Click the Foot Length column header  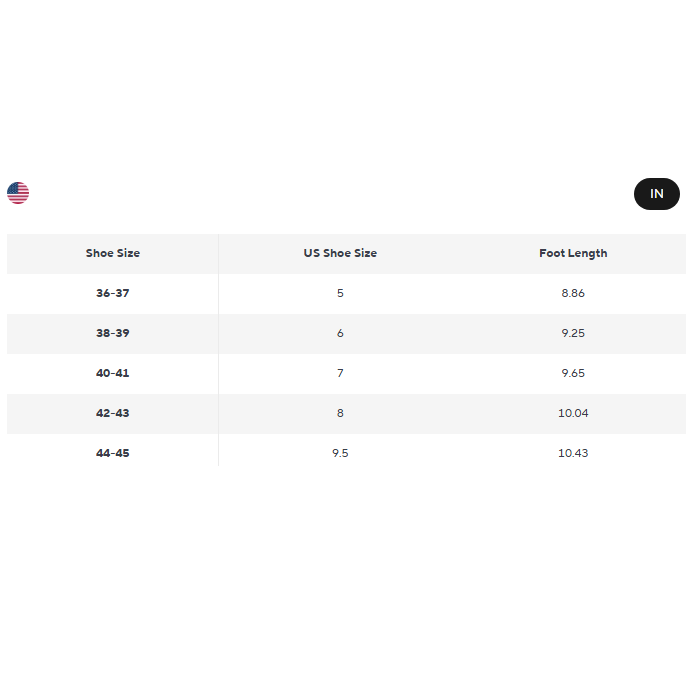(x=573, y=253)
